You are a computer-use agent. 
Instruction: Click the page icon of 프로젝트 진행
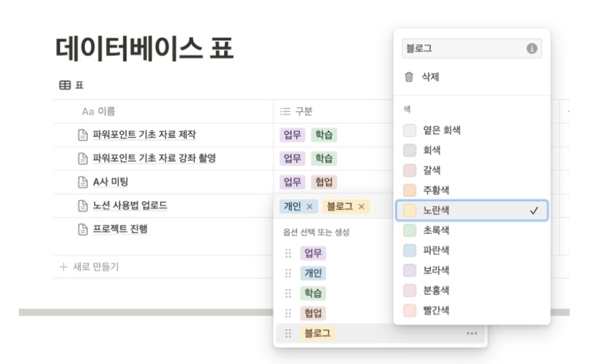coord(82,229)
